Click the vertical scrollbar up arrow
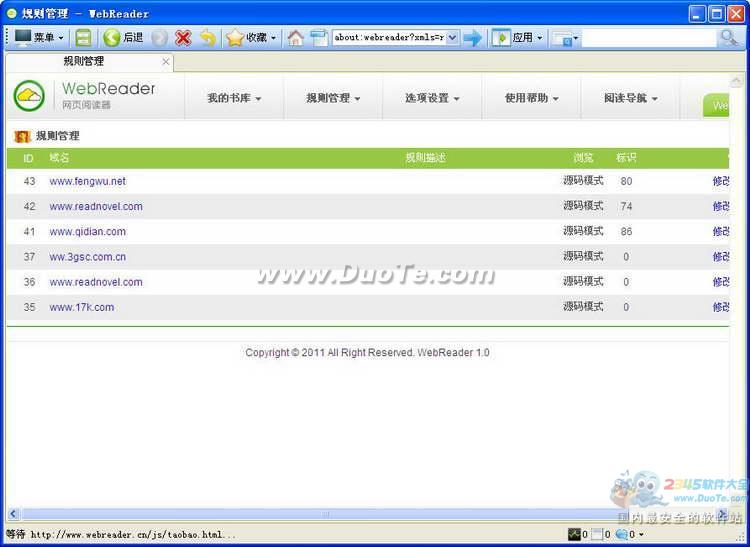 click(x=735, y=81)
